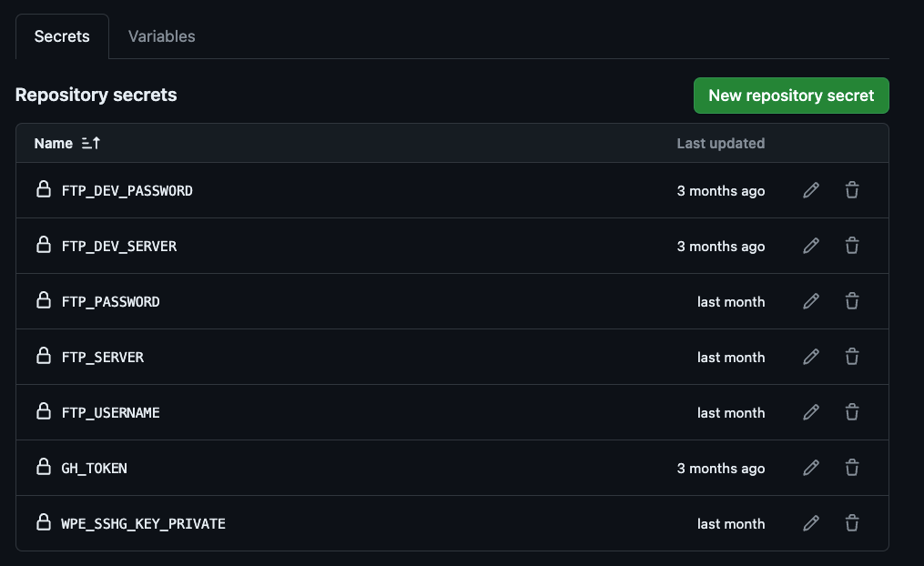Delete the WPE_SSHG_KEY_PRIVATE secret
924x566 pixels.
click(852, 523)
